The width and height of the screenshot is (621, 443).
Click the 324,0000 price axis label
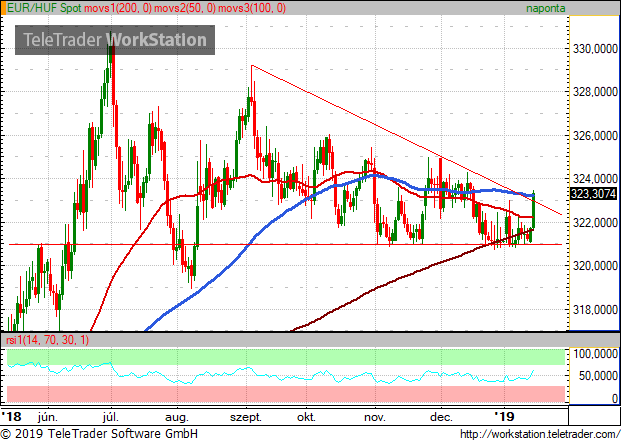(595, 179)
